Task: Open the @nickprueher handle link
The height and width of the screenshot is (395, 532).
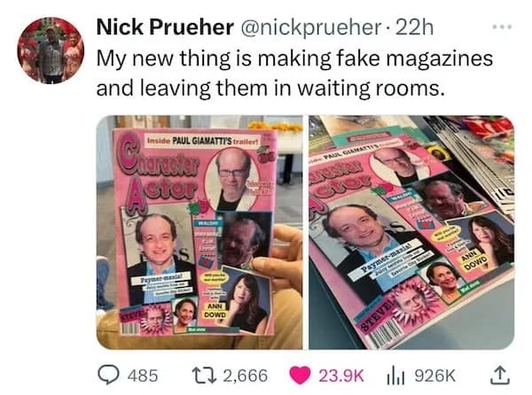Action: tap(310, 27)
